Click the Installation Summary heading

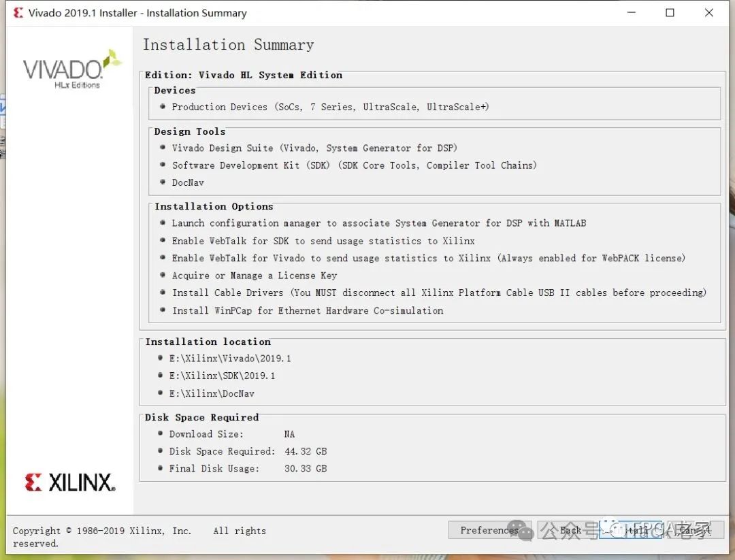(x=228, y=44)
